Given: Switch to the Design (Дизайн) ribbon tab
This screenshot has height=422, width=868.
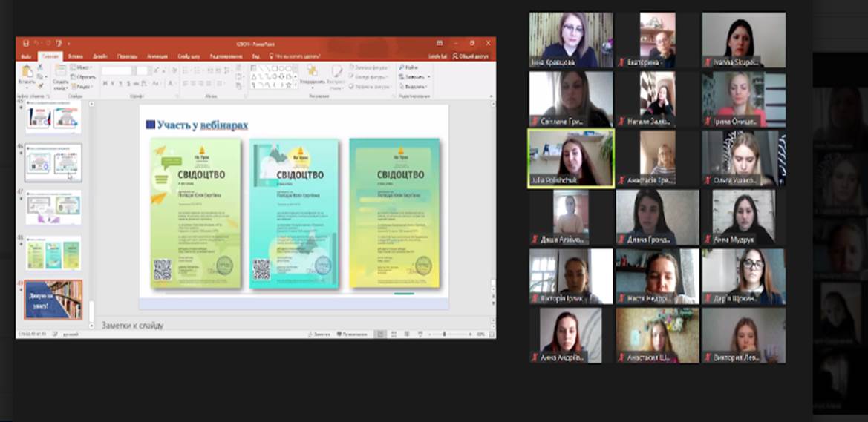Looking at the screenshot, I should pyautogui.click(x=99, y=56).
